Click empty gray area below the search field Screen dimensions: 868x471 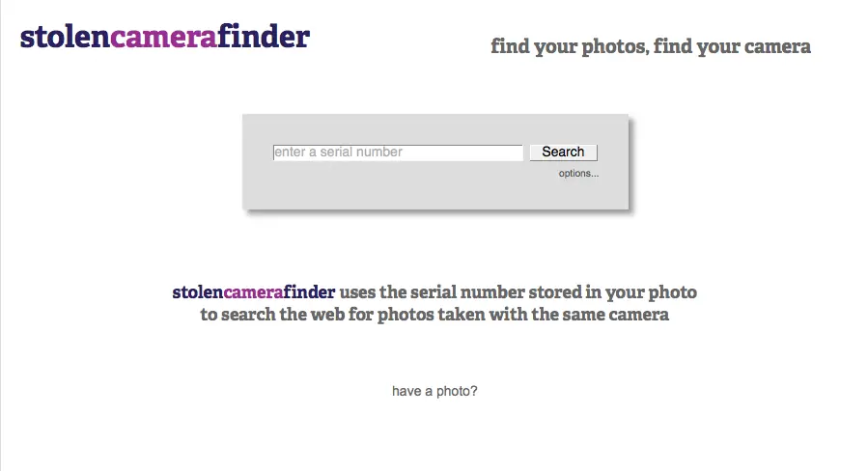[x=397, y=186]
